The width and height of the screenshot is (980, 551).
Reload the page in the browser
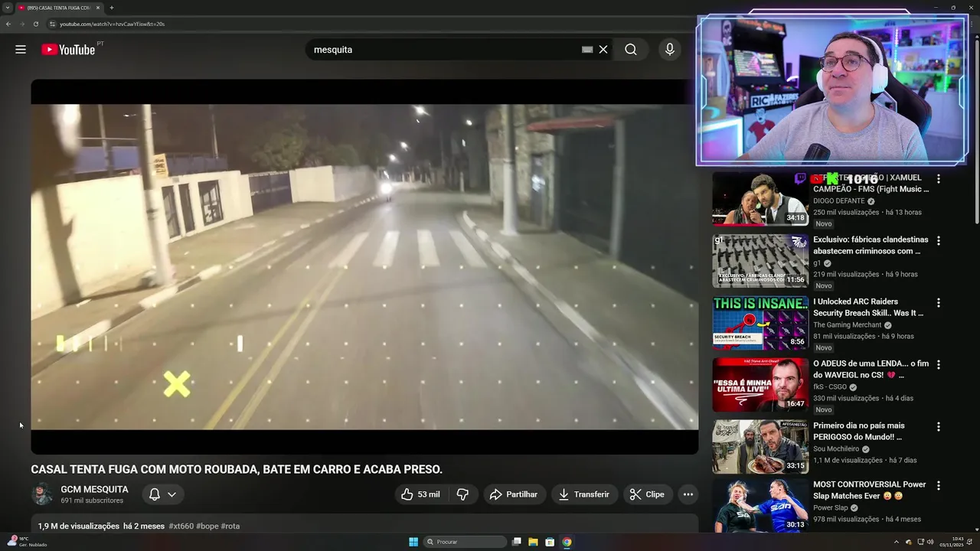(x=35, y=24)
